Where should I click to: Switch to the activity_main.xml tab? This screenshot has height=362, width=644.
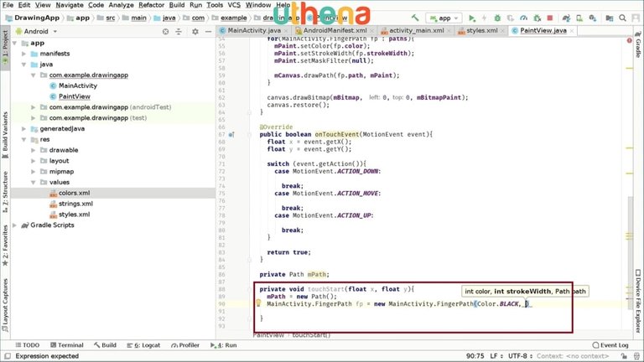(x=414, y=31)
